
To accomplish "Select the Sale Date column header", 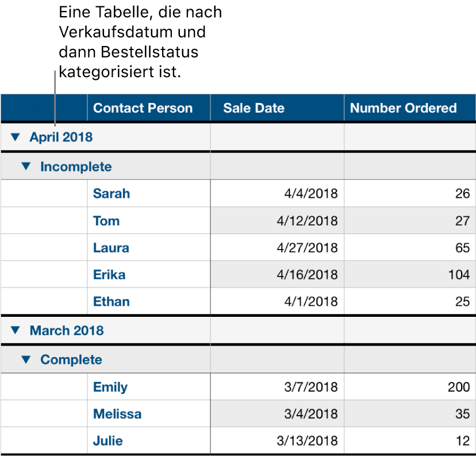I will (x=254, y=108).
